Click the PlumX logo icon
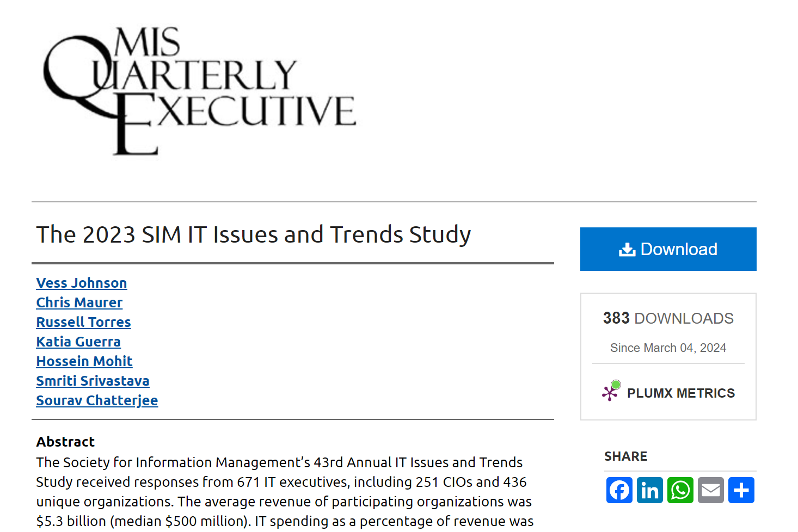The image size is (798, 532). pos(611,391)
